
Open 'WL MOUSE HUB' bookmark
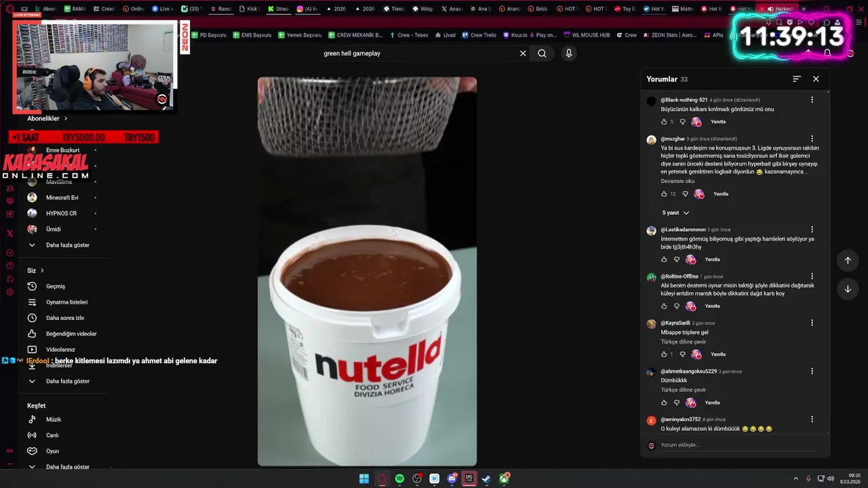(587, 35)
